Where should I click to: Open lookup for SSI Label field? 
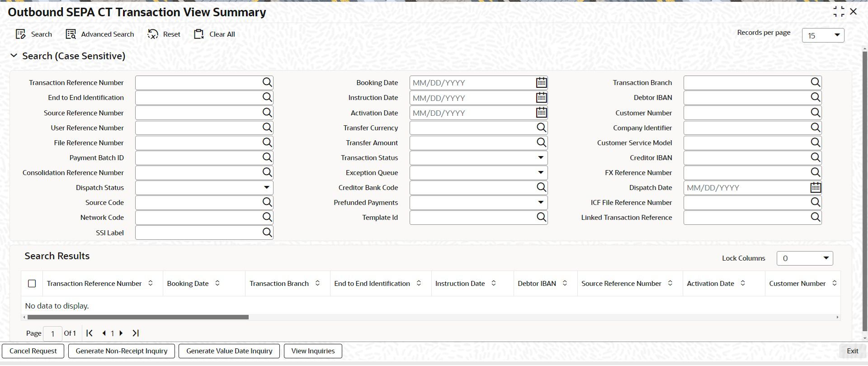267,233
